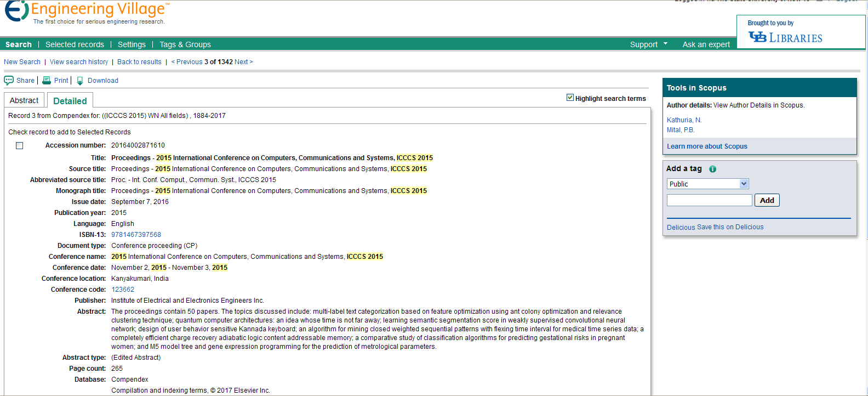Click the page count value 265

coord(117,369)
